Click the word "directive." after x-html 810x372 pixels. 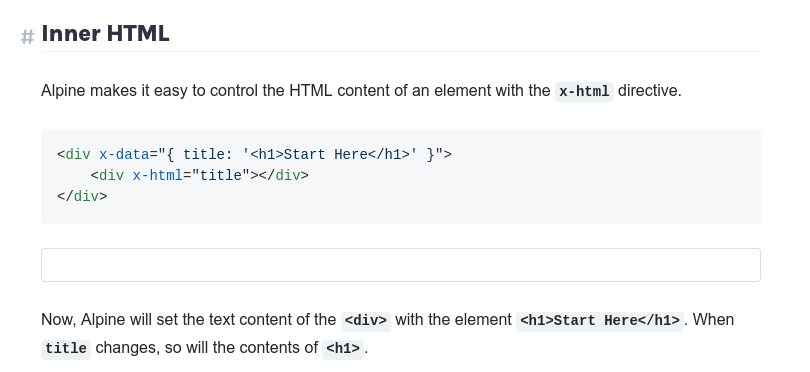(x=650, y=91)
